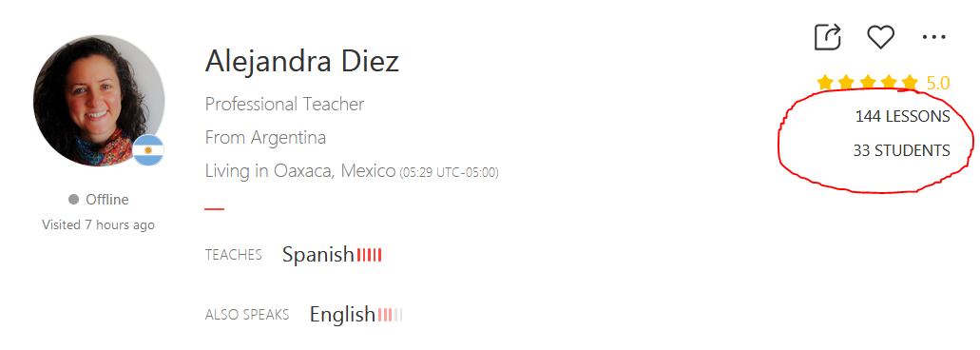Click the Visited 7 hours ago text
The image size is (980, 350).
(98, 224)
